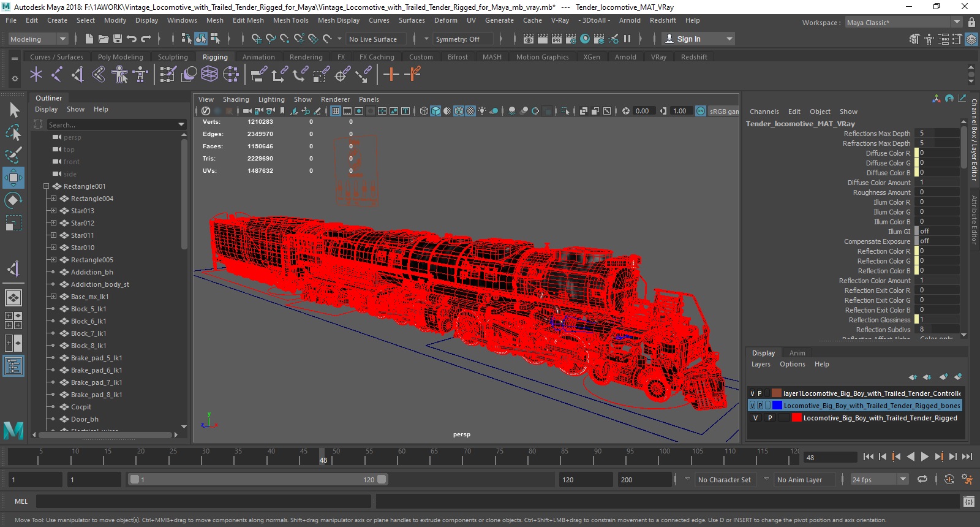The image size is (980, 527).
Task: Click the HumanIK skeleton shelf icon
Action: 141,75
